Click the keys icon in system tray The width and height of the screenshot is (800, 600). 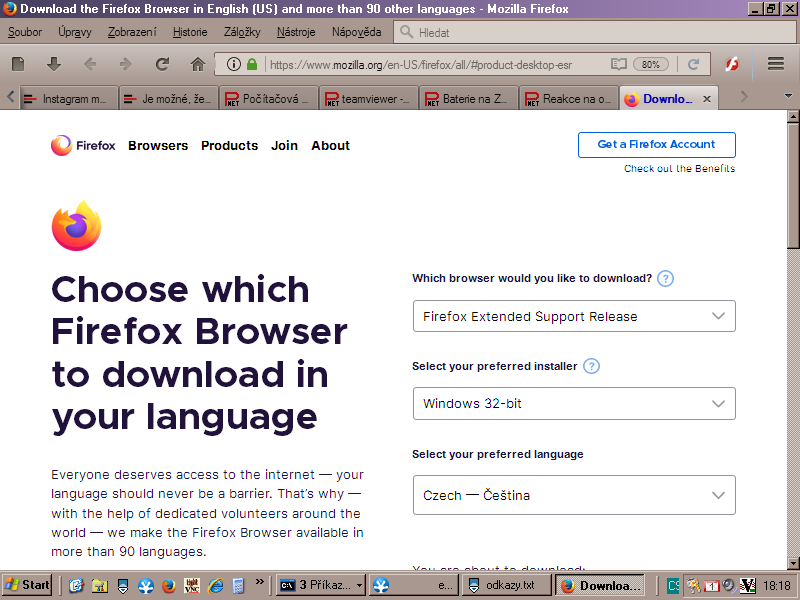[693, 585]
